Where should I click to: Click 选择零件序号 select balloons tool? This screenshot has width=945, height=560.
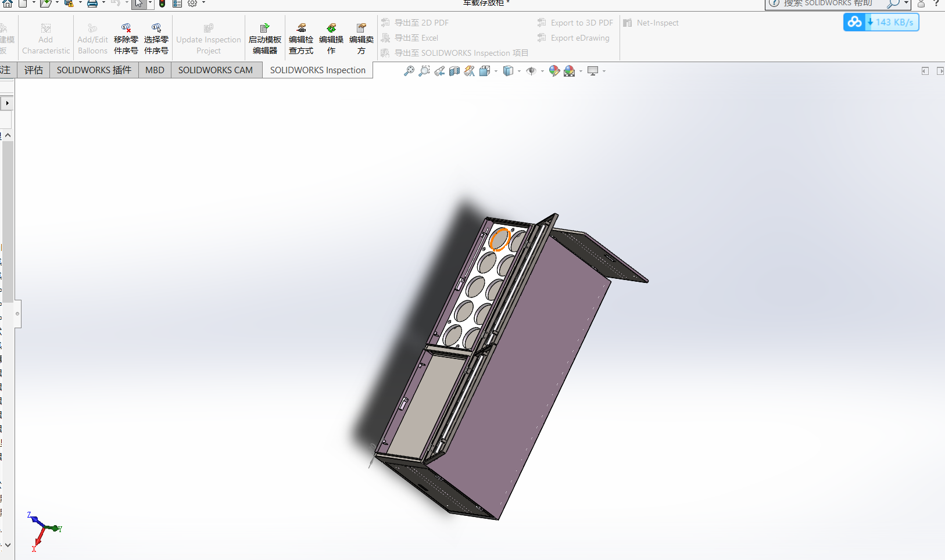click(156, 38)
